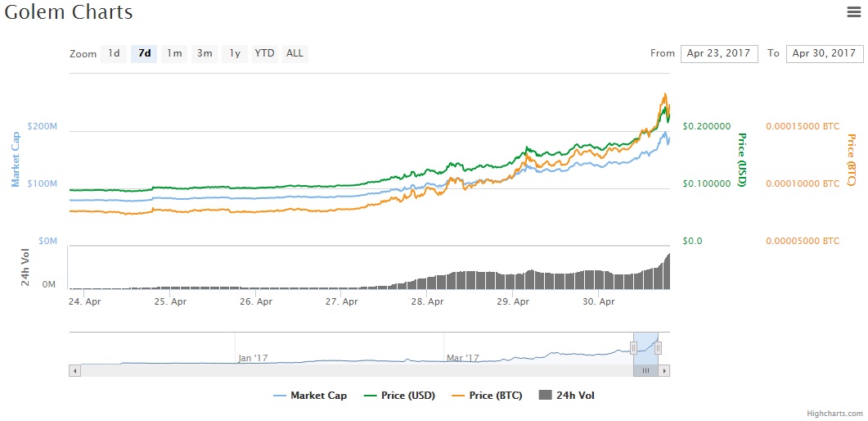The image size is (868, 421).
Task: Edit the To date field
Action: click(x=825, y=54)
